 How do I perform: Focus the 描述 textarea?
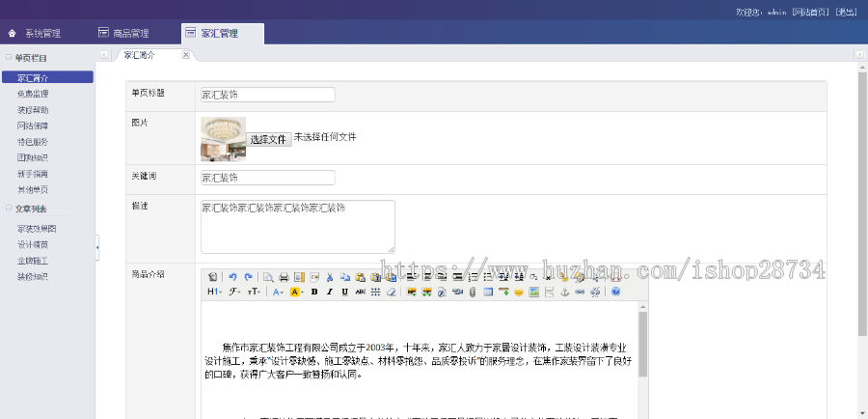click(x=298, y=227)
